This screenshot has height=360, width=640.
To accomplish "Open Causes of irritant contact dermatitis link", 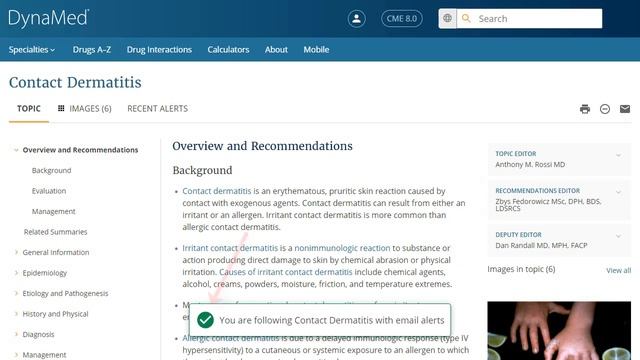I will click(x=286, y=272).
